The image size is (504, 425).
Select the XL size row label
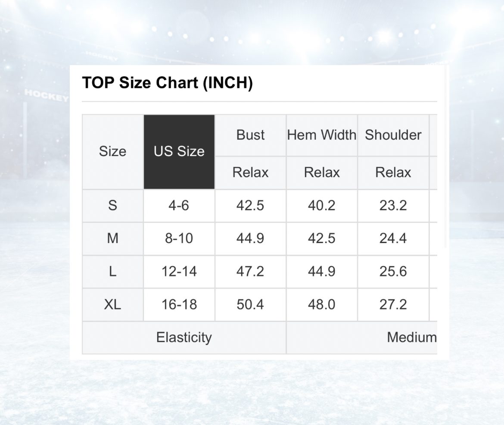112,305
